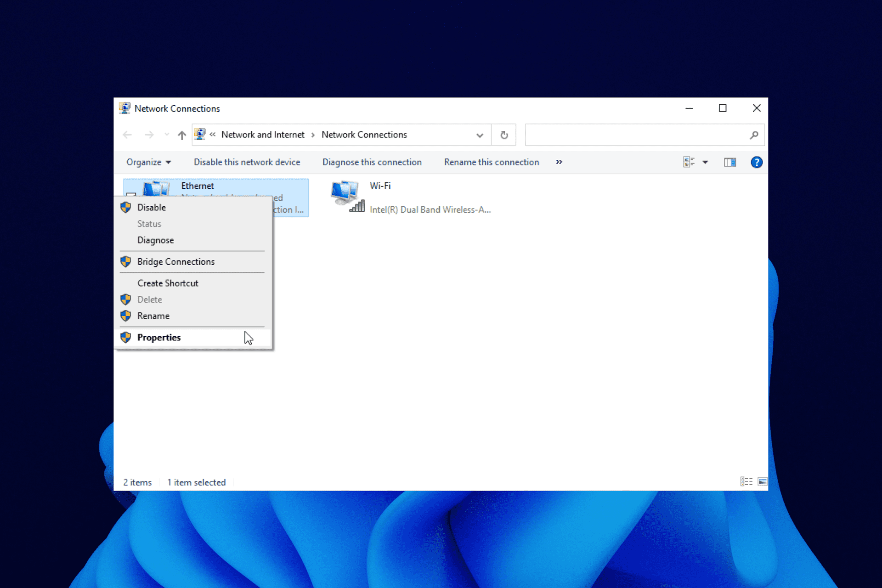Select Bridge Connections menu entry
Viewport: 882px width, 588px height.
coord(176,262)
